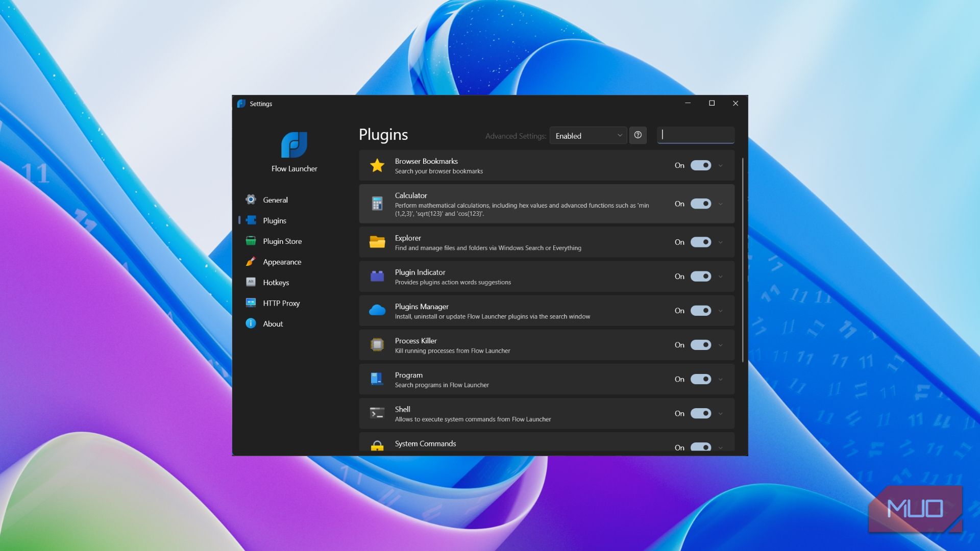This screenshot has width=980, height=551.
Task: Click the Calculator plugin icon
Action: point(377,204)
